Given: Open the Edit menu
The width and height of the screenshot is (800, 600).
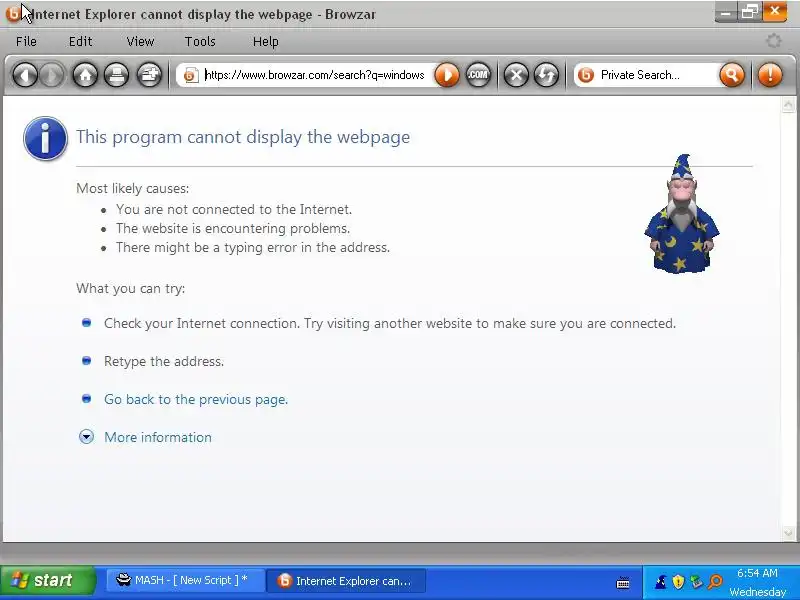Looking at the screenshot, I should point(81,41).
